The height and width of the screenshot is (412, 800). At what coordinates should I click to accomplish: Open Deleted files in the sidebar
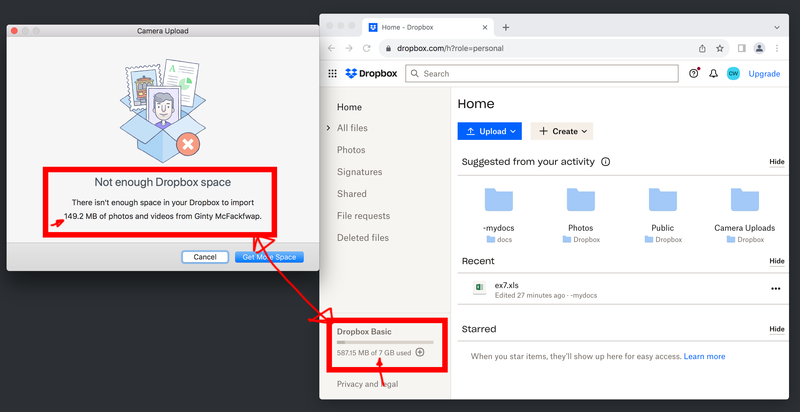363,238
